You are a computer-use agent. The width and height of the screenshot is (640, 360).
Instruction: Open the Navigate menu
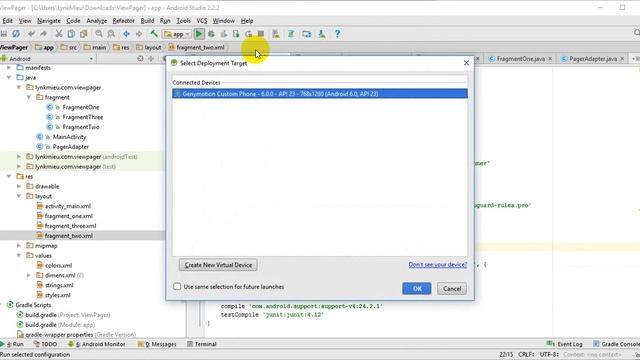tap(49, 21)
